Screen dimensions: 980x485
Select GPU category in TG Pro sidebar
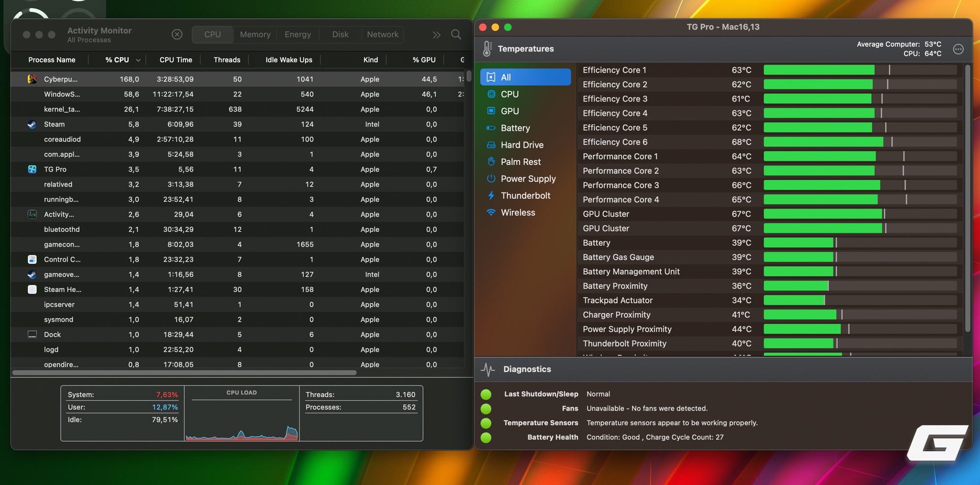[x=525, y=111]
